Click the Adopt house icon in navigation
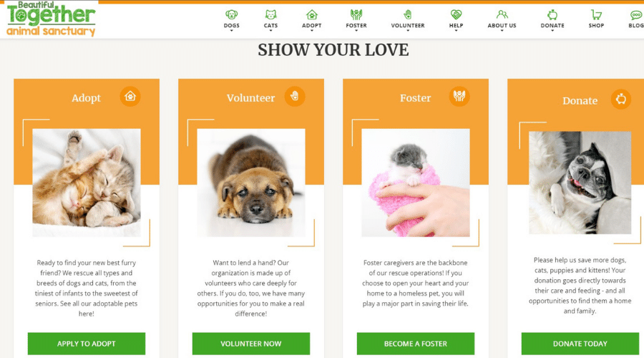The width and height of the screenshot is (644, 358). pyautogui.click(x=312, y=15)
